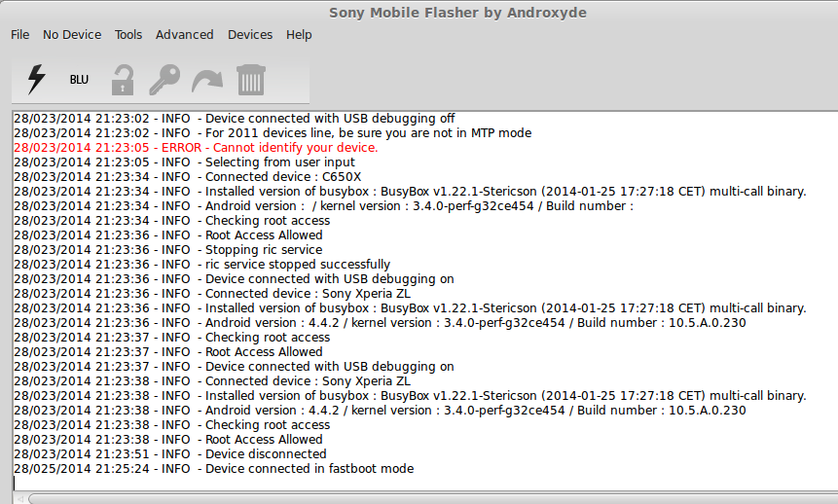Open the Devices menu

[250, 35]
